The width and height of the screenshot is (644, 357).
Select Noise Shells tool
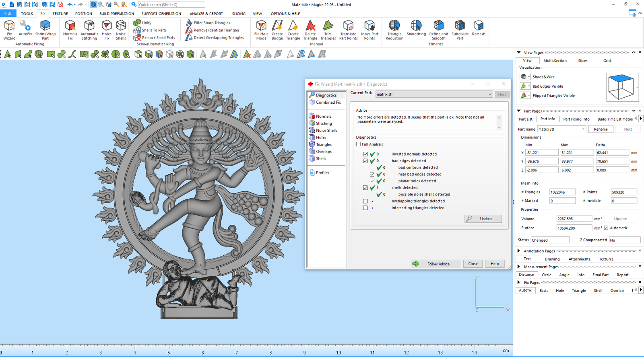[x=121, y=30]
